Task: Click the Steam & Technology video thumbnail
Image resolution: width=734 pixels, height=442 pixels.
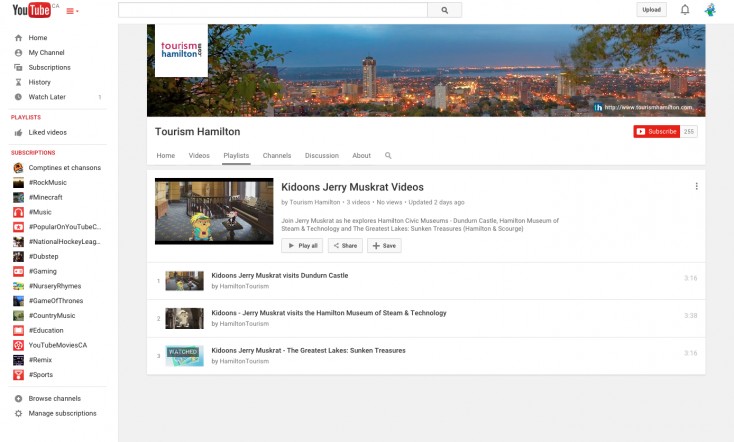Action: pyautogui.click(x=184, y=318)
